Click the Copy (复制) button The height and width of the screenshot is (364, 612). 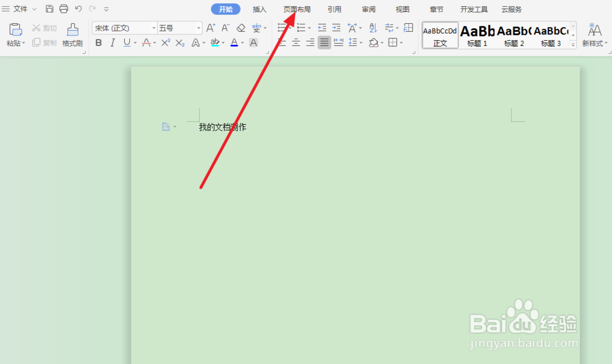44,43
